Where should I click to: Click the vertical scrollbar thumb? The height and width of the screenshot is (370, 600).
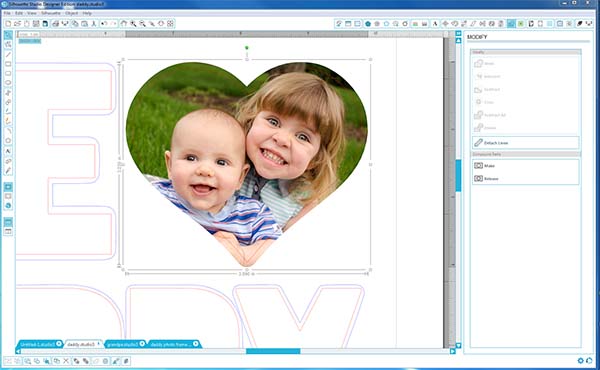coord(458,176)
